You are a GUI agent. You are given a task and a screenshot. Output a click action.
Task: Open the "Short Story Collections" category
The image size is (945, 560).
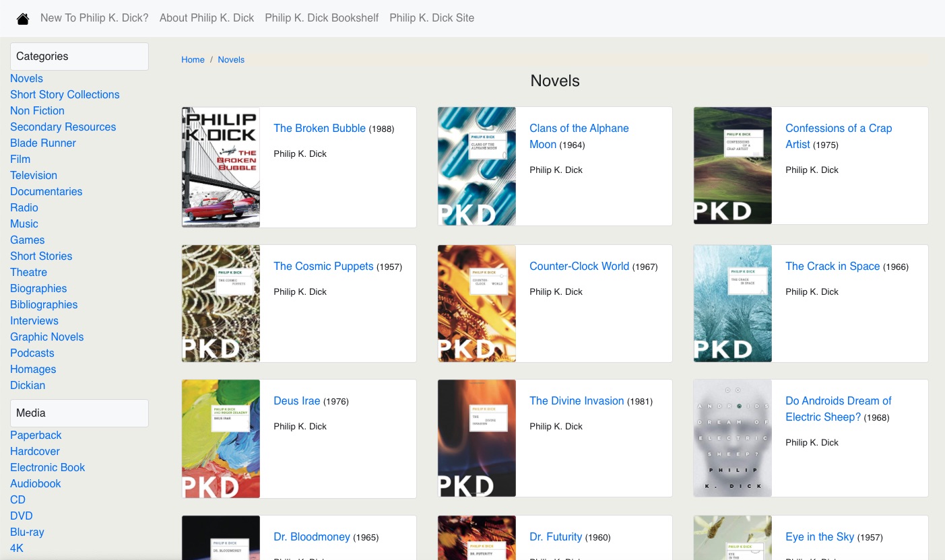click(x=65, y=94)
